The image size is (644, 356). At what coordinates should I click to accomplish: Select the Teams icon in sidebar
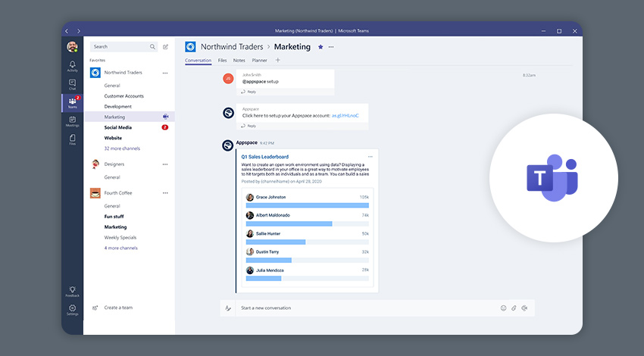(x=72, y=103)
